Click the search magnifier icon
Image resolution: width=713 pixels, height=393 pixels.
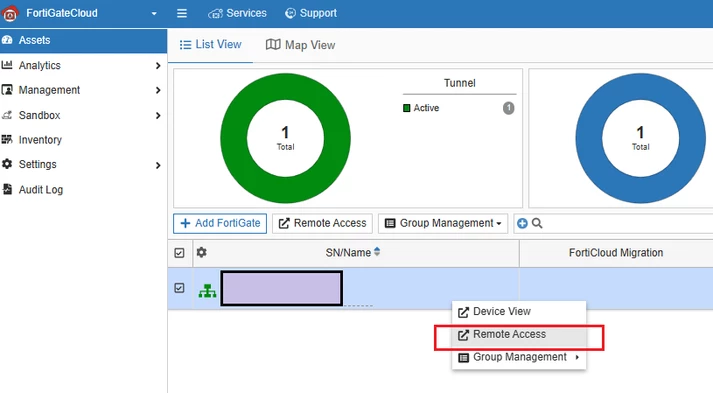coord(537,223)
